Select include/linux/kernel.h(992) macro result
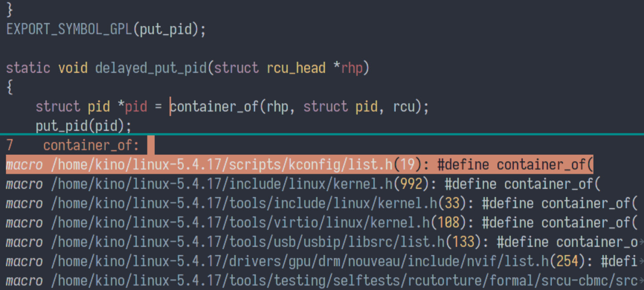 tap(303, 184)
